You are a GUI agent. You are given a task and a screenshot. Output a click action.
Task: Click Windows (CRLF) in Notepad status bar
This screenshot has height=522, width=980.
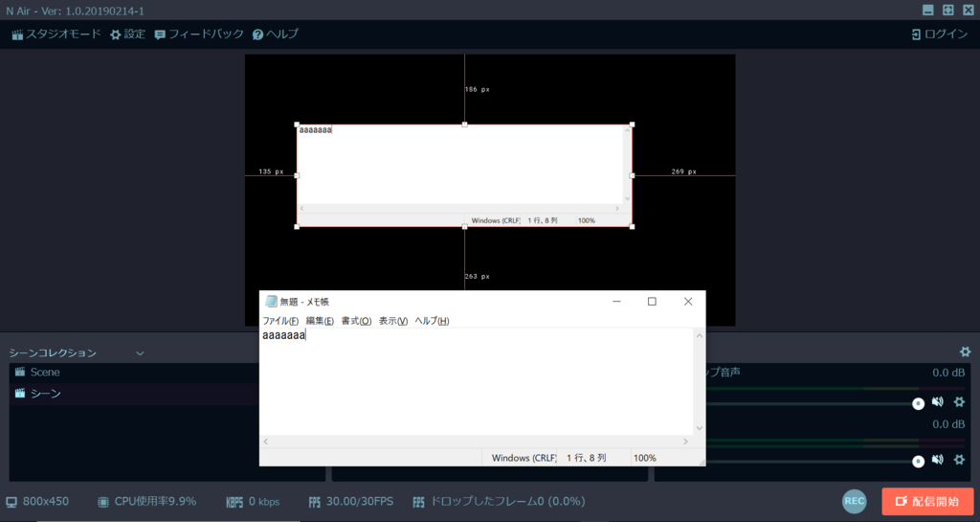[x=523, y=458]
